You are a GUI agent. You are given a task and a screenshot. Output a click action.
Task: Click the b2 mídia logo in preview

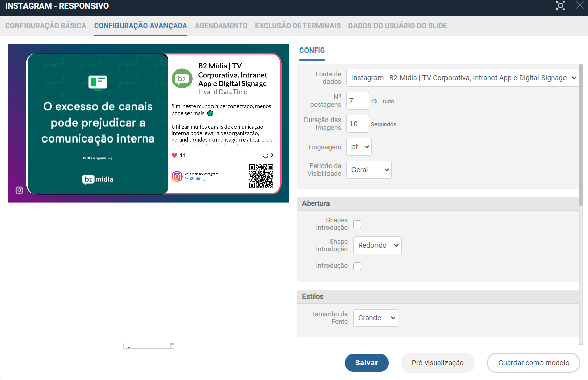[98, 179]
